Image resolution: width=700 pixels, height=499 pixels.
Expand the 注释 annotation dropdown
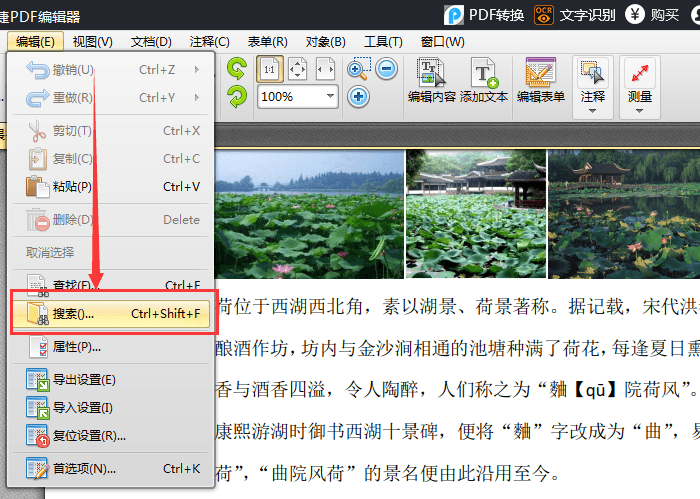(593, 110)
